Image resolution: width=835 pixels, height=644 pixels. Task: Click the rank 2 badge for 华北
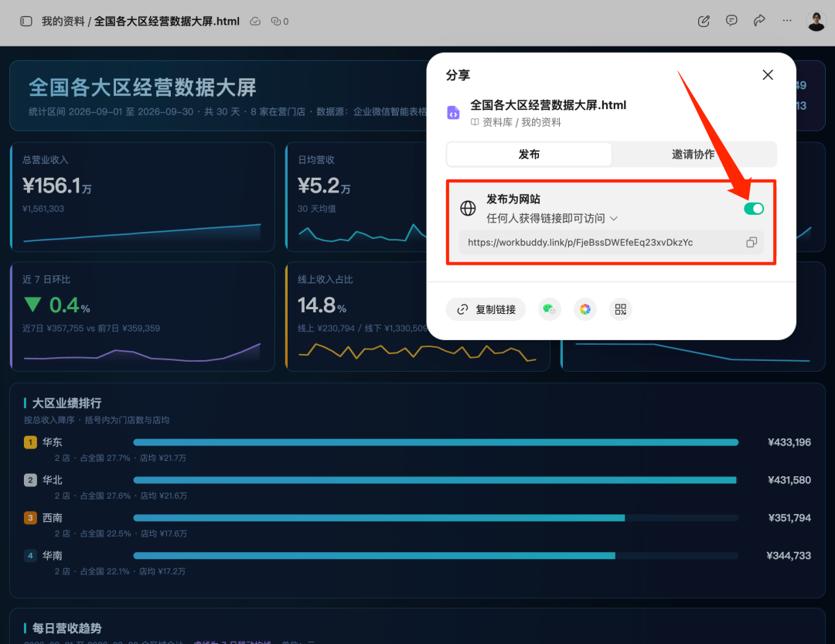point(30,480)
